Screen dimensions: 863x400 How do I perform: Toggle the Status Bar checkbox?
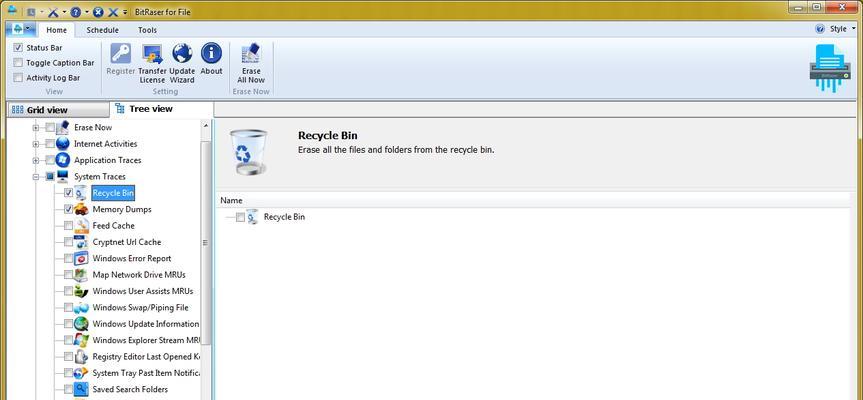click(x=18, y=48)
